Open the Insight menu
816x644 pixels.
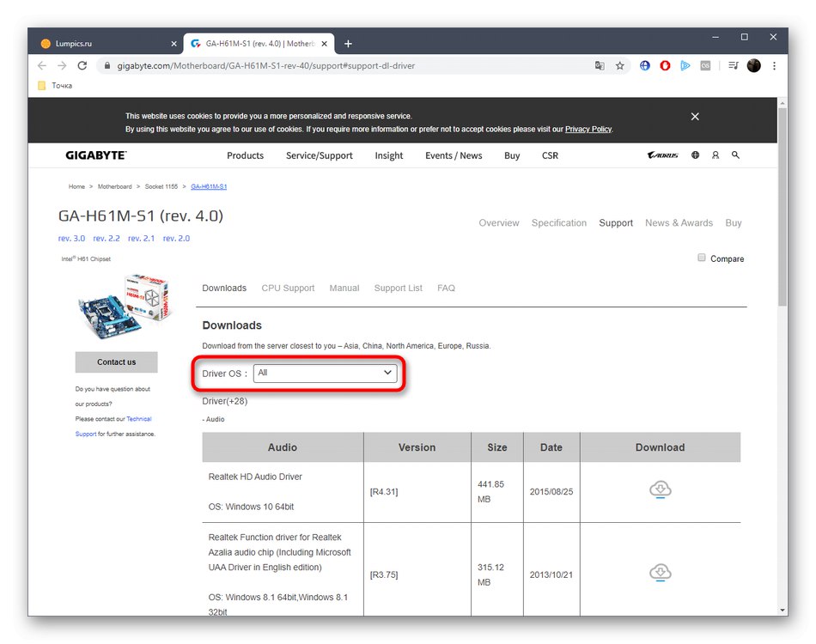[389, 155]
